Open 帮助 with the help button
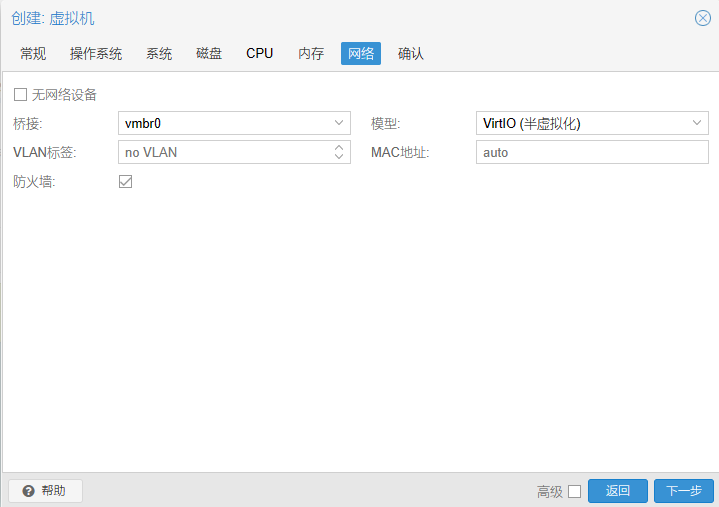 tap(45, 491)
